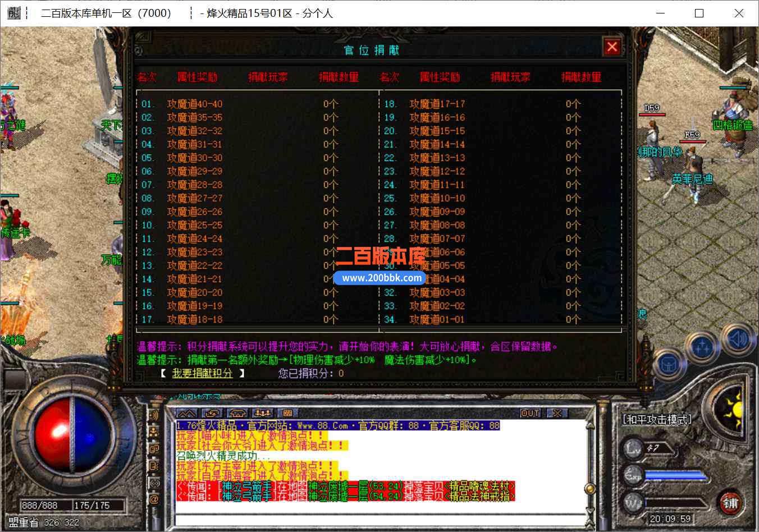
Task: Click the blue official website announcement line
Action: pyautogui.click(x=338, y=425)
